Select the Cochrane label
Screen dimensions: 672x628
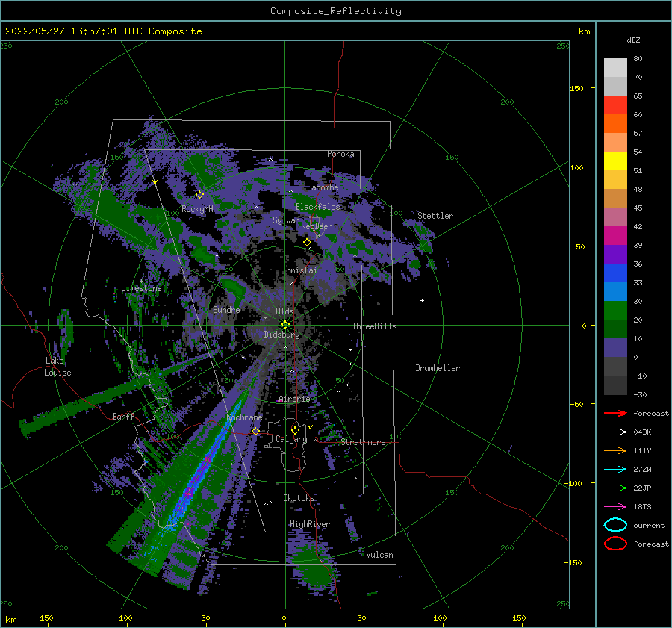tap(244, 417)
